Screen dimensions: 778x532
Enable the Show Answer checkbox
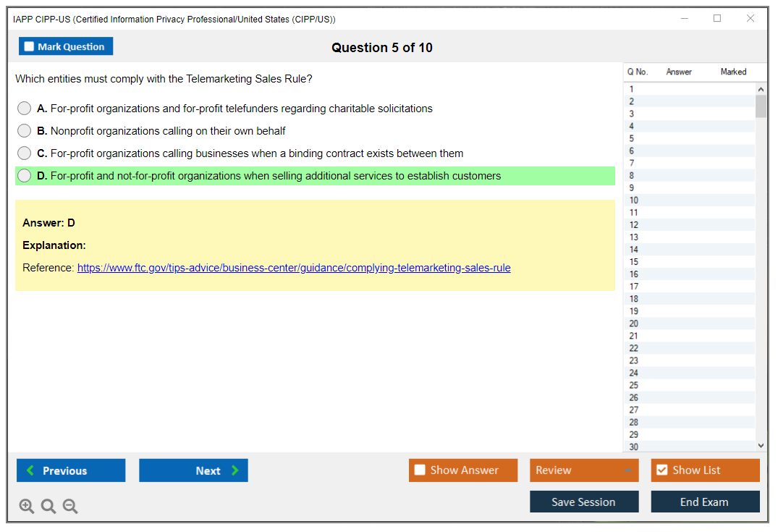[420, 470]
